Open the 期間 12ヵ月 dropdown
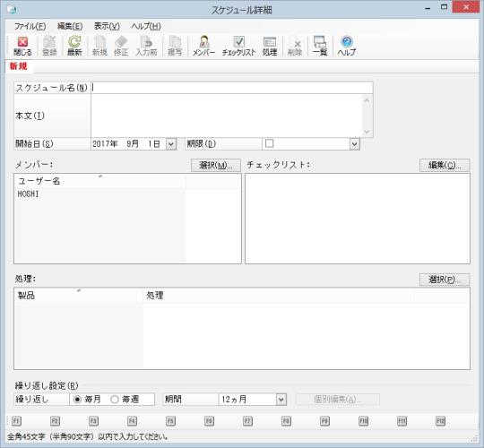The image size is (484, 448). coord(281,400)
